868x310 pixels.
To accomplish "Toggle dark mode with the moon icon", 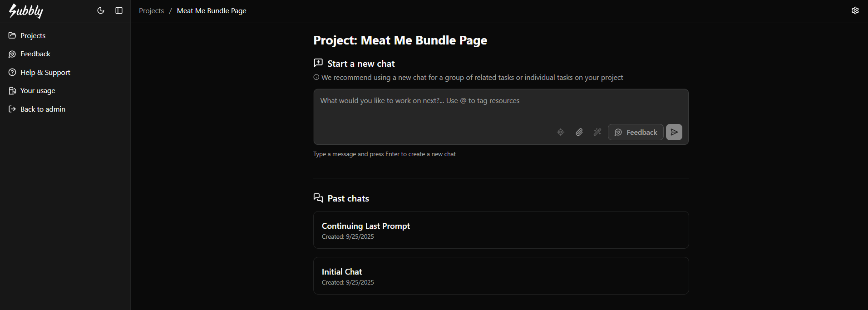I will point(101,10).
